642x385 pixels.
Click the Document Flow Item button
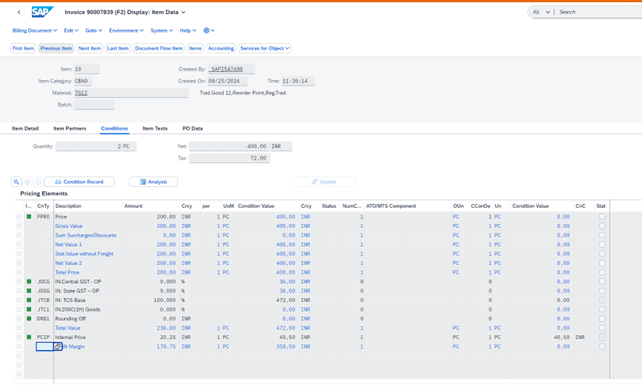click(158, 48)
